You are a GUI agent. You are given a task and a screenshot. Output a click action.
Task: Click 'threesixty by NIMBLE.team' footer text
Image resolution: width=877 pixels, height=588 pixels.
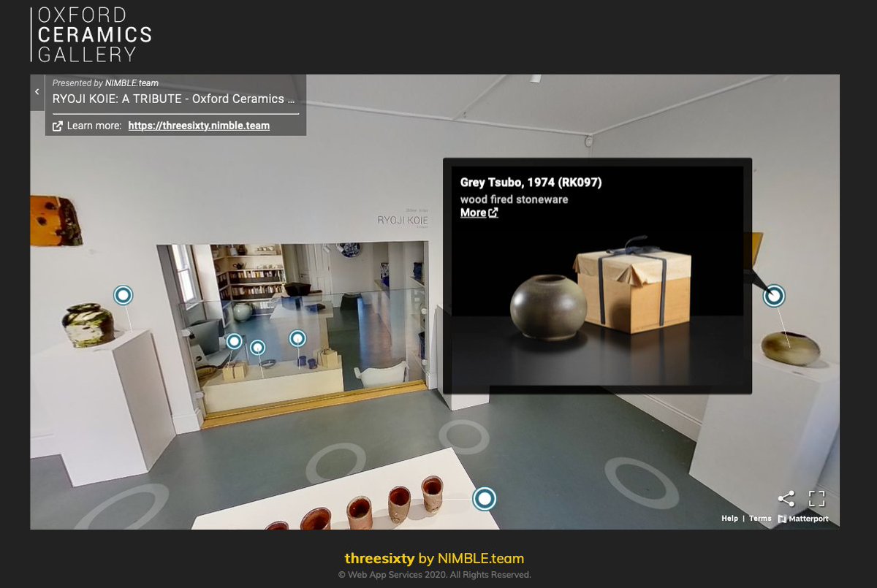point(434,559)
